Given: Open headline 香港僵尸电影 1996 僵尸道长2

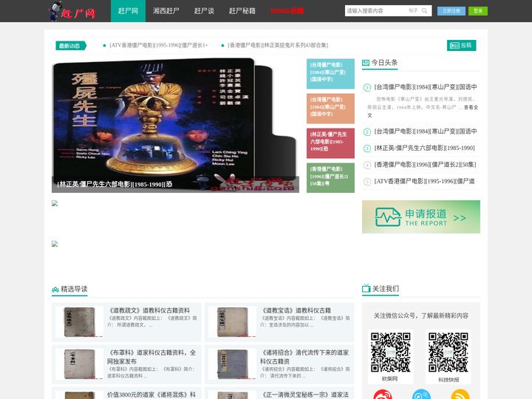Looking at the screenshot, I should pos(425,165).
